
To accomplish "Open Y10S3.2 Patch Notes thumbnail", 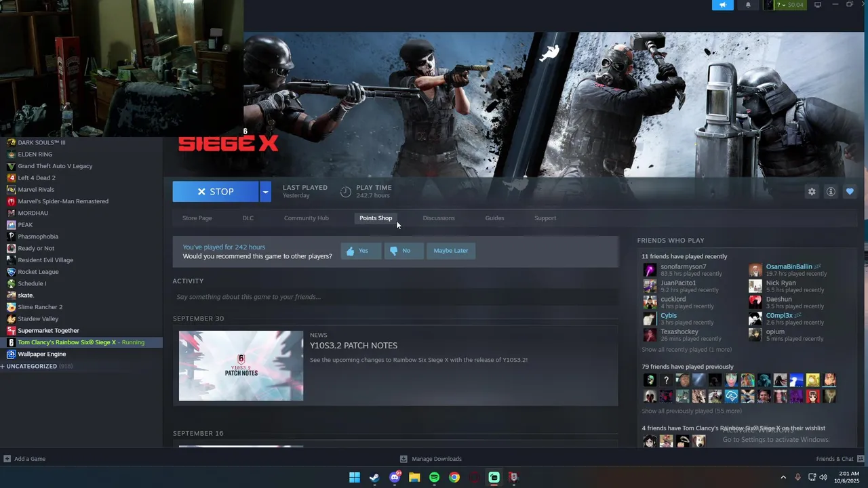I will tap(241, 365).
